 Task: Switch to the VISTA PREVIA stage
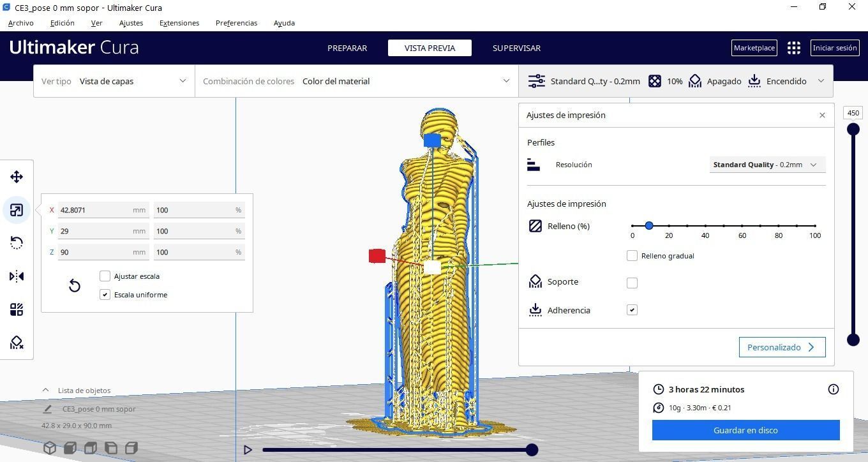click(430, 48)
